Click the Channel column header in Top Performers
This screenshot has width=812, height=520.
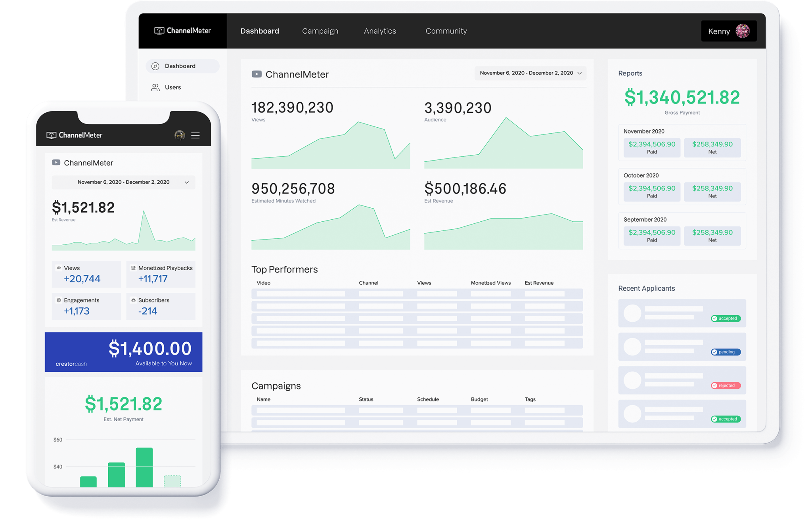click(x=368, y=283)
